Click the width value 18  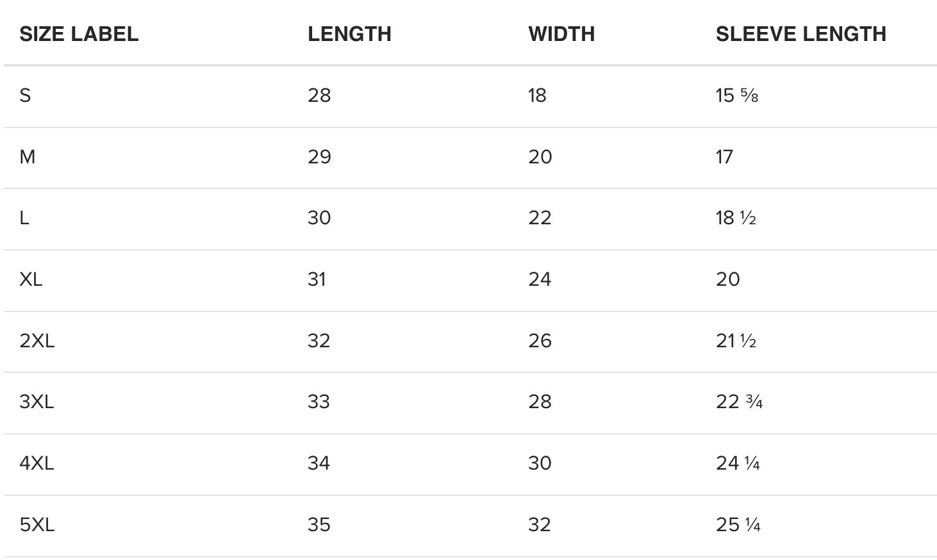[x=537, y=95]
